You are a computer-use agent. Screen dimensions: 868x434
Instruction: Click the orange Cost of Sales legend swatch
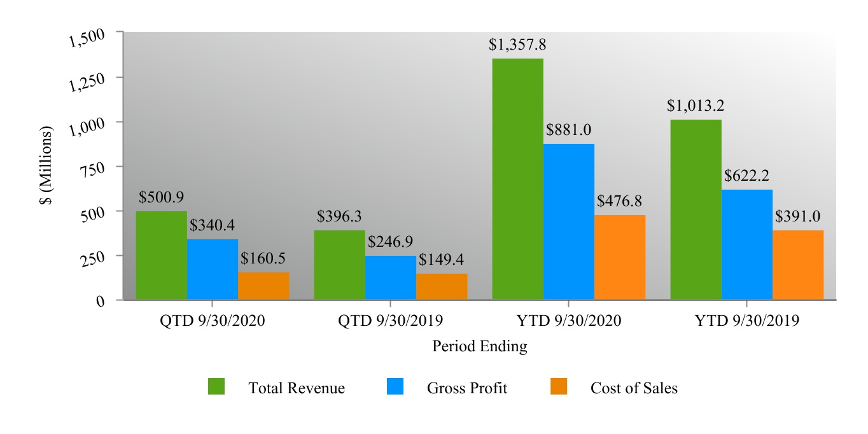(559, 386)
